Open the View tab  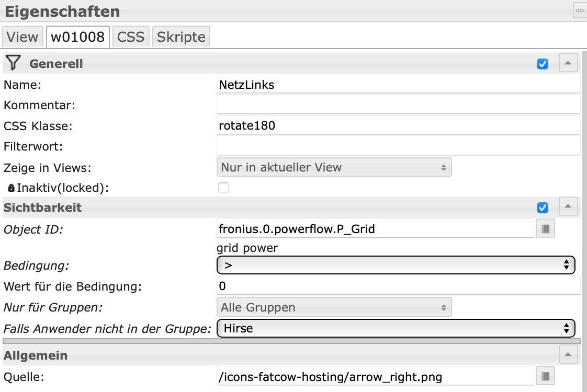tap(22, 37)
